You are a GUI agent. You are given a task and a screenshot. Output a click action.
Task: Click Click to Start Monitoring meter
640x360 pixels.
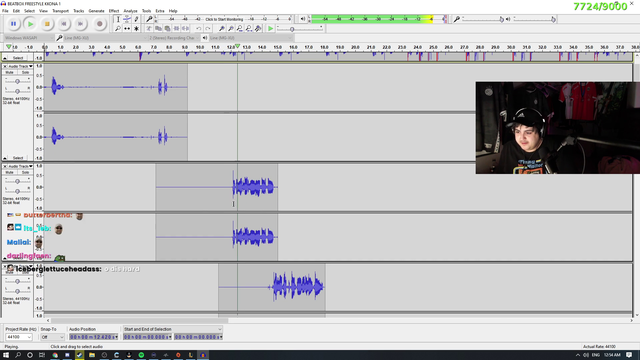click(x=224, y=19)
